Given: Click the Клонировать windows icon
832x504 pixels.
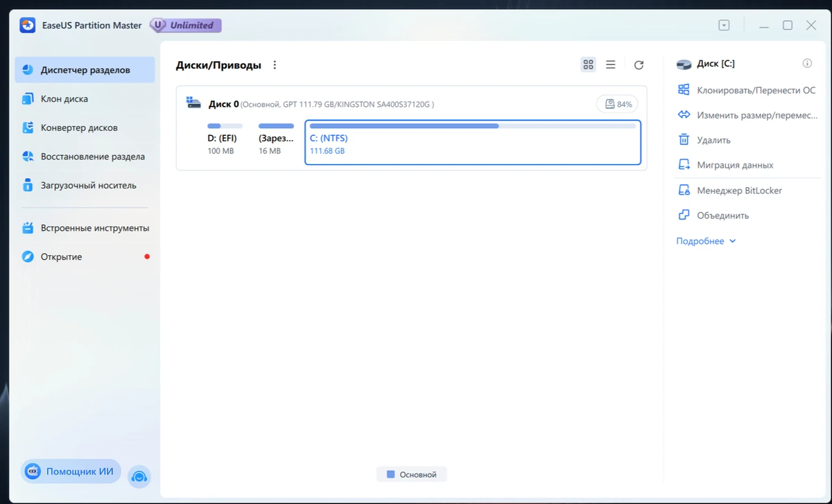Looking at the screenshot, I should tap(684, 90).
